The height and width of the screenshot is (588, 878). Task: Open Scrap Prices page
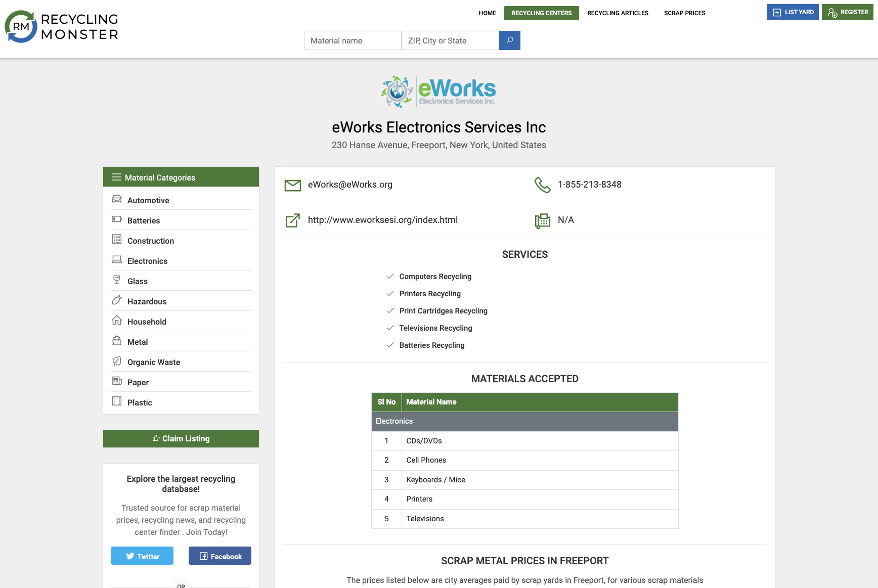tap(684, 13)
